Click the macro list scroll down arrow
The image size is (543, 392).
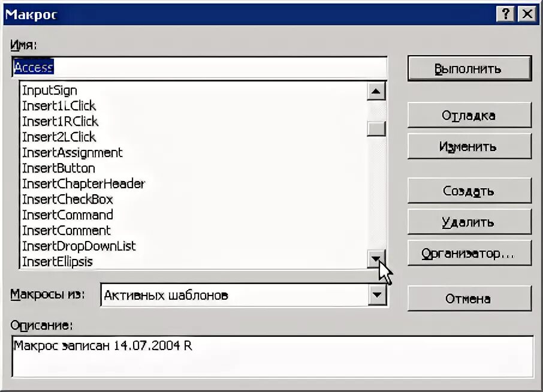pos(376,258)
